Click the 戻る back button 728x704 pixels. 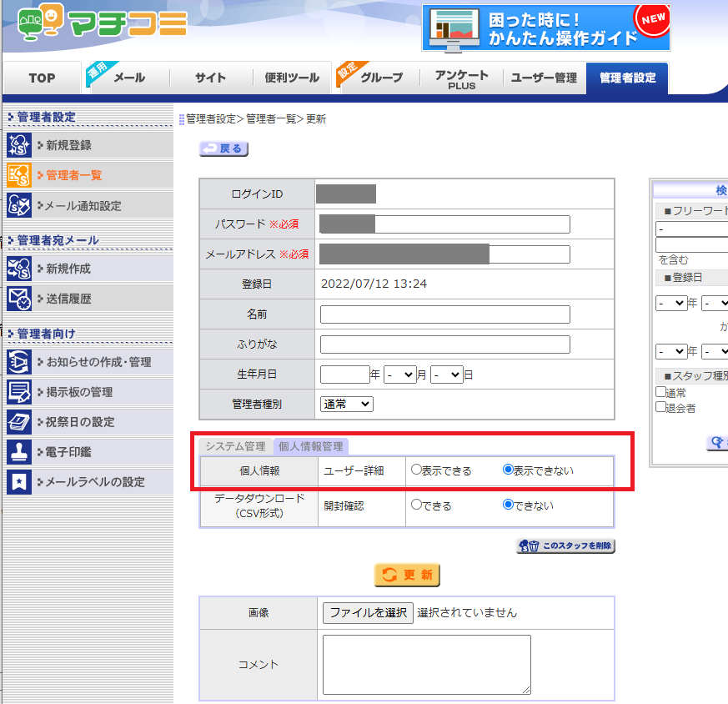coord(223,148)
